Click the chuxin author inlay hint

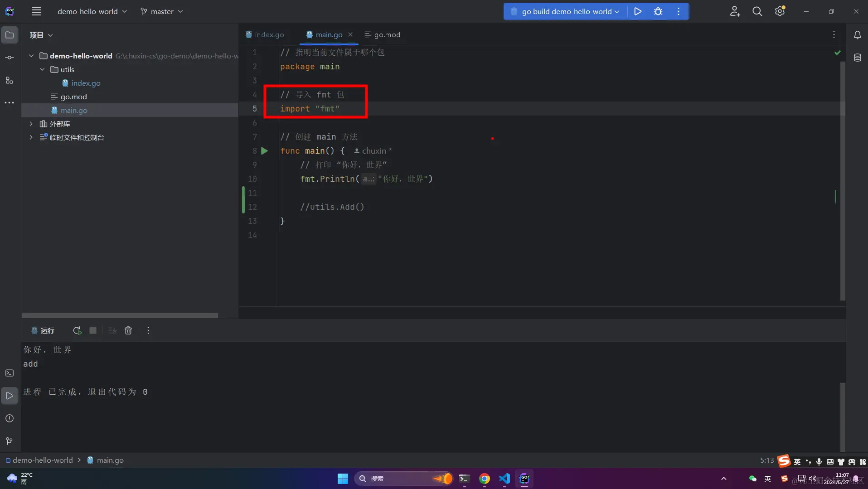point(373,151)
